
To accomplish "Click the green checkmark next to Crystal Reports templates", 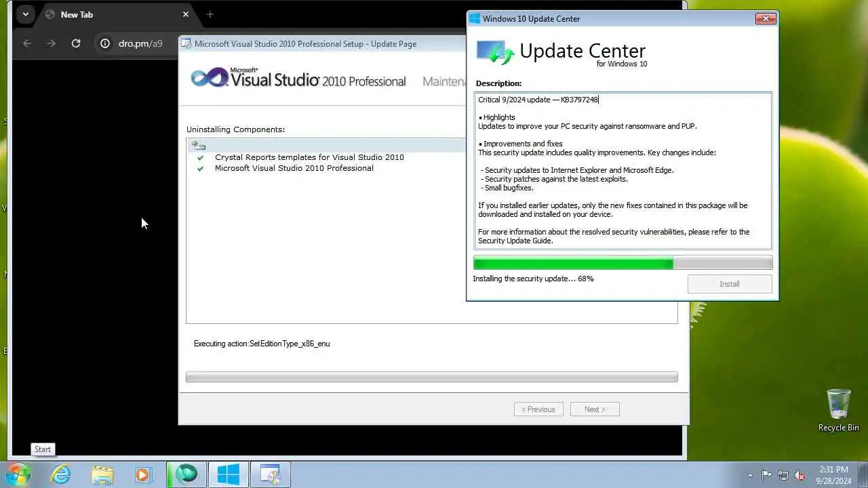I will click(200, 157).
